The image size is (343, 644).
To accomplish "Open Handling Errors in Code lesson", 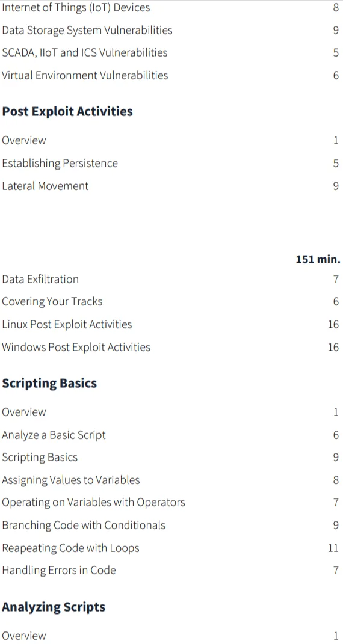I will pos(59,570).
